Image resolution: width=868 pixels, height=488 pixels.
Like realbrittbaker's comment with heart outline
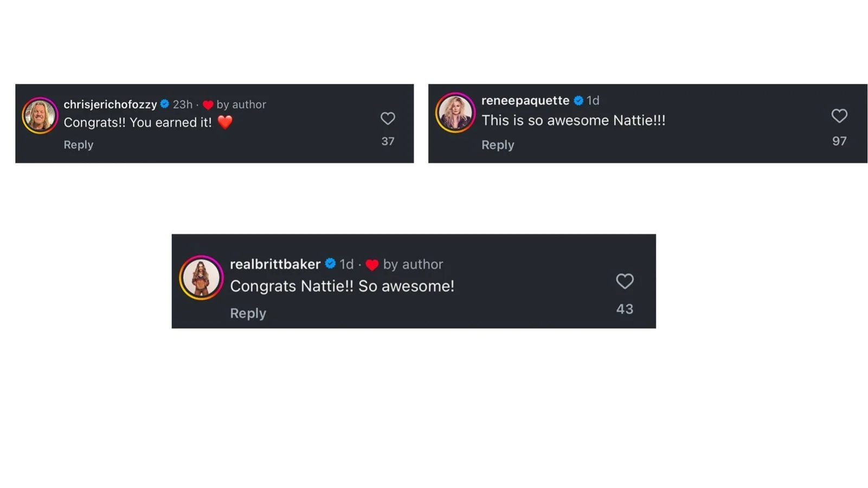[625, 281]
